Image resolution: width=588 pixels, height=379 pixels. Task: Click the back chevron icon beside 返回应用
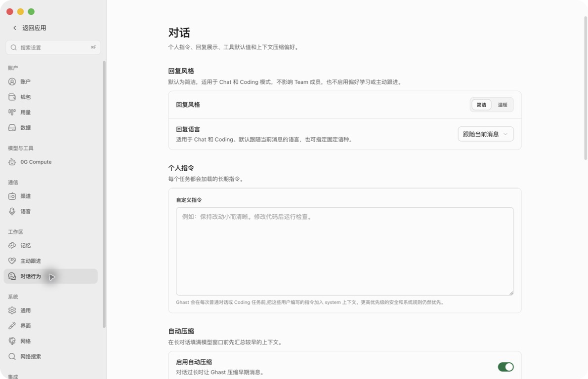[x=15, y=28]
